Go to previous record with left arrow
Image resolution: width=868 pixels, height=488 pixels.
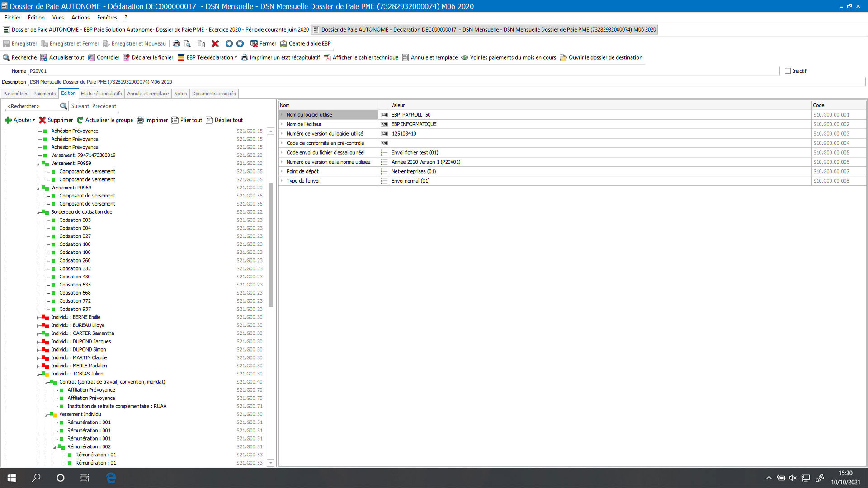pyautogui.click(x=229, y=43)
